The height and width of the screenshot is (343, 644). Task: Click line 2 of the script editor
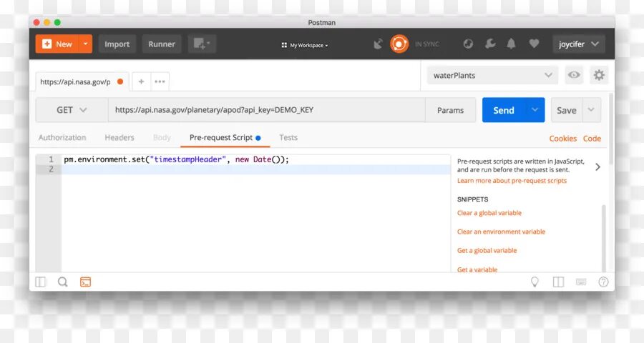click(256, 169)
